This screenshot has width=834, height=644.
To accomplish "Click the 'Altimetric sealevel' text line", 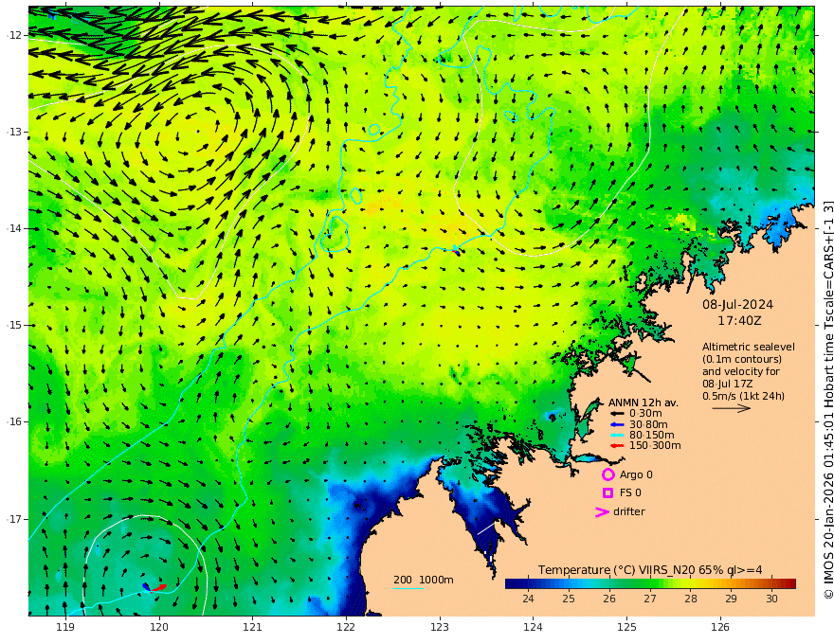I will click(x=749, y=347).
